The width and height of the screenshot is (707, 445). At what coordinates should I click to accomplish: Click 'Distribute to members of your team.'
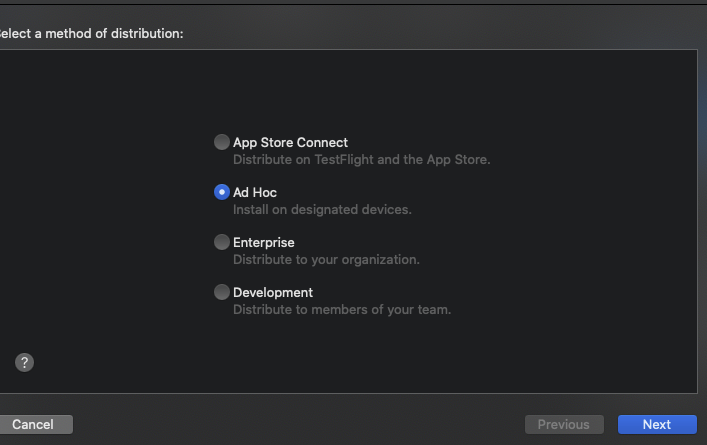point(342,310)
